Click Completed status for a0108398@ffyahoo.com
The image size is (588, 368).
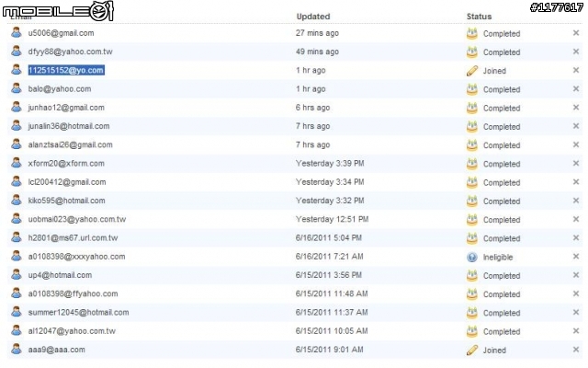[502, 294]
